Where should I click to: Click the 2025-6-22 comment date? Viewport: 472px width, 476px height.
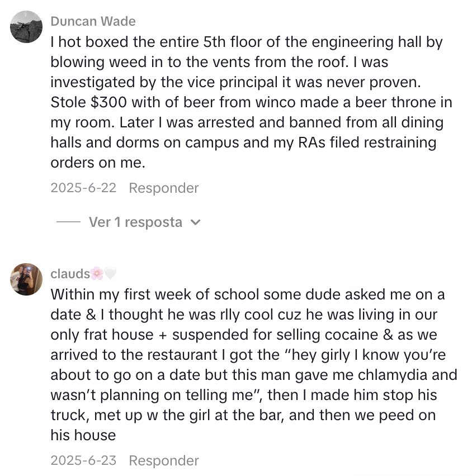(83, 188)
